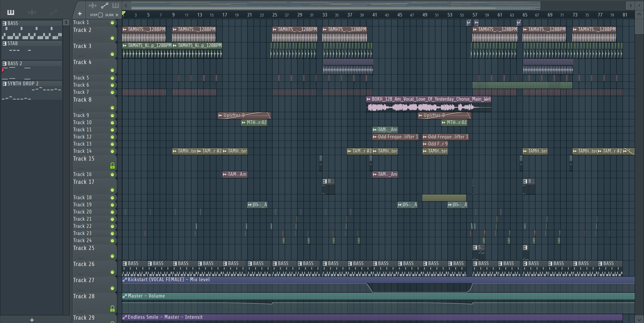The image size is (644, 323).
Task: Click the green playhead marker at bar 1
Action: pos(123,13)
